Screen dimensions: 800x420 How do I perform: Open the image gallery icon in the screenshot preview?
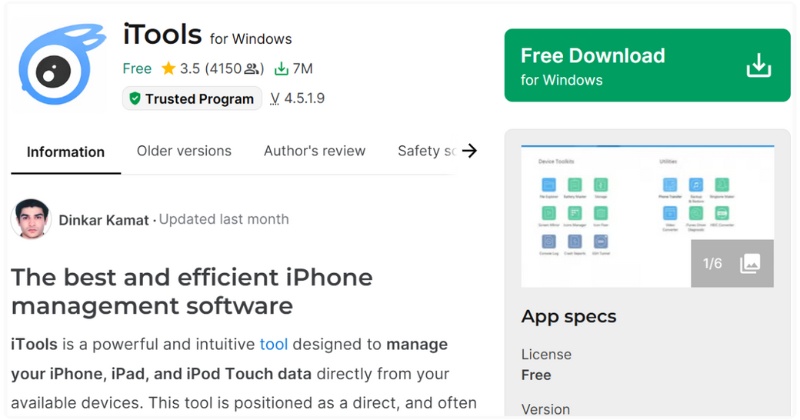pyautogui.click(x=750, y=263)
